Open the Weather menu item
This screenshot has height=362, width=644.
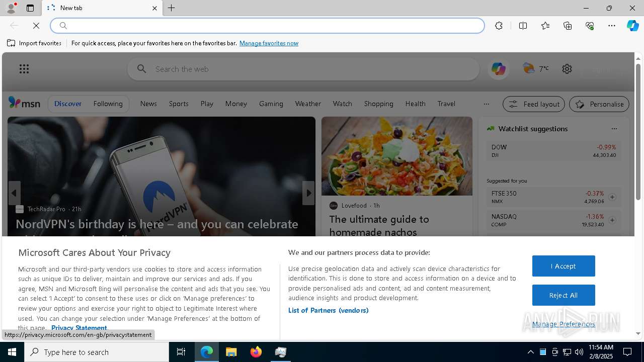click(x=308, y=104)
